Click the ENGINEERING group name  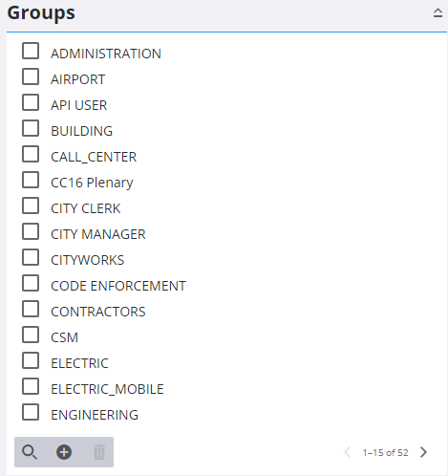click(x=95, y=415)
